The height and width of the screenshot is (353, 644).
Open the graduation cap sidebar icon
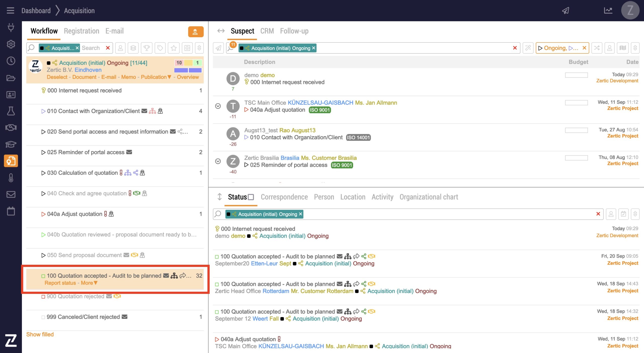(x=11, y=144)
